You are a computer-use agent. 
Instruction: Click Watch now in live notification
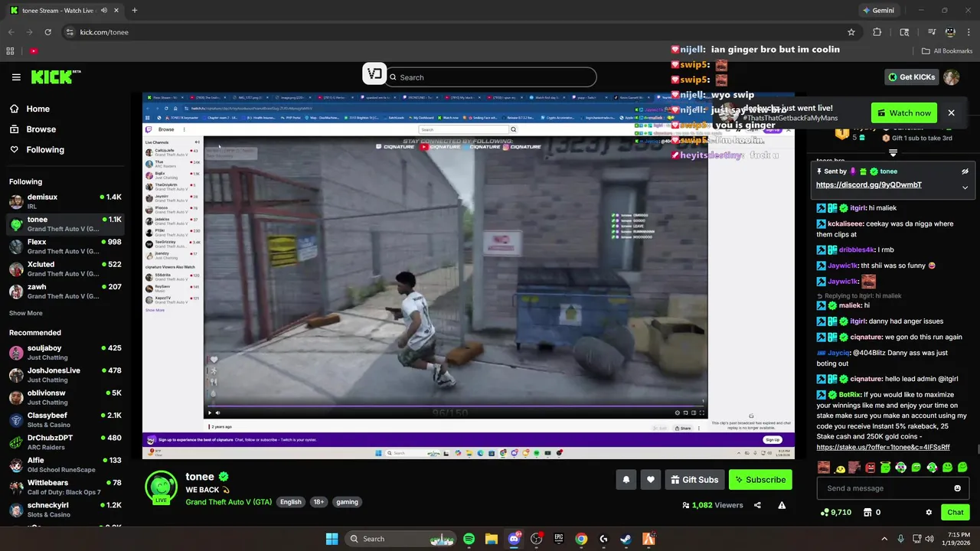click(x=904, y=113)
